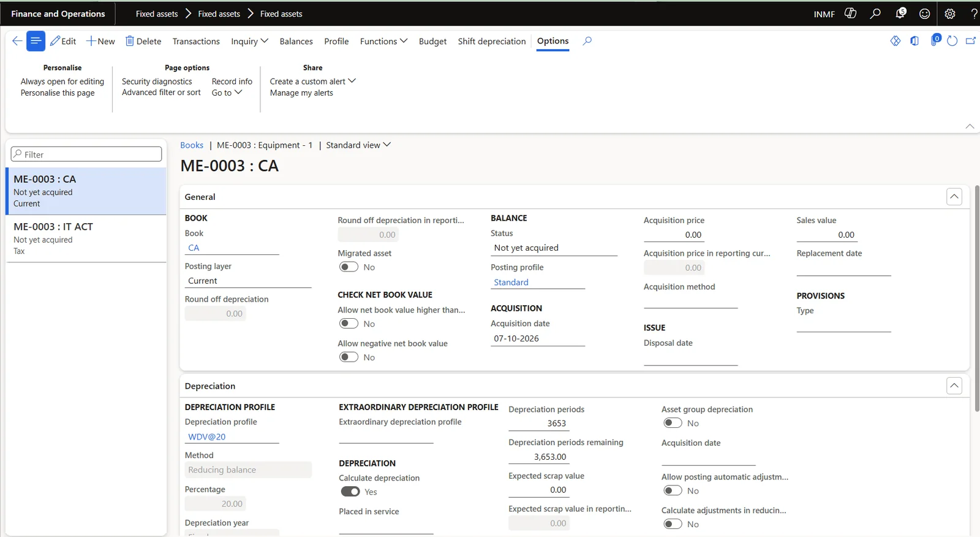The image size is (980, 537).
Task: Collapse the General section
Action: coord(954,197)
